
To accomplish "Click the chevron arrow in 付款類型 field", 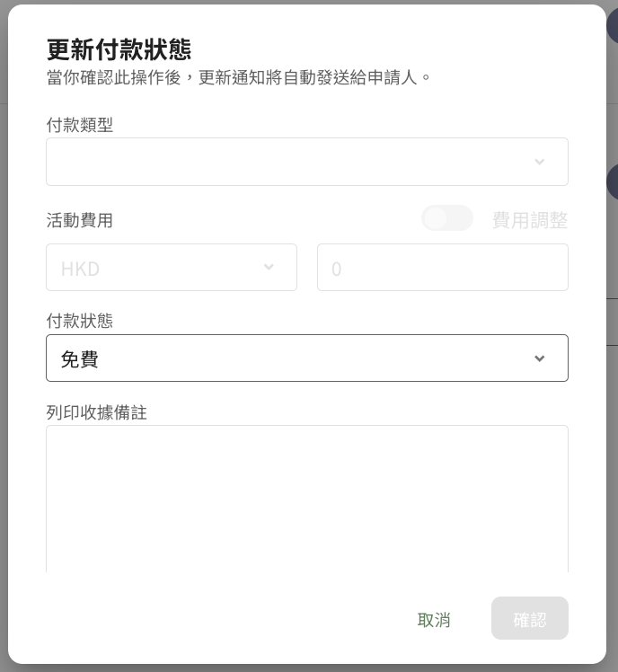I will click(539, 162).
